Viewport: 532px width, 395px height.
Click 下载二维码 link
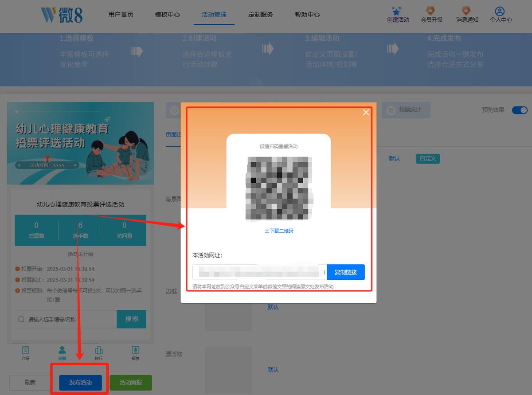(x=279, y=231)
